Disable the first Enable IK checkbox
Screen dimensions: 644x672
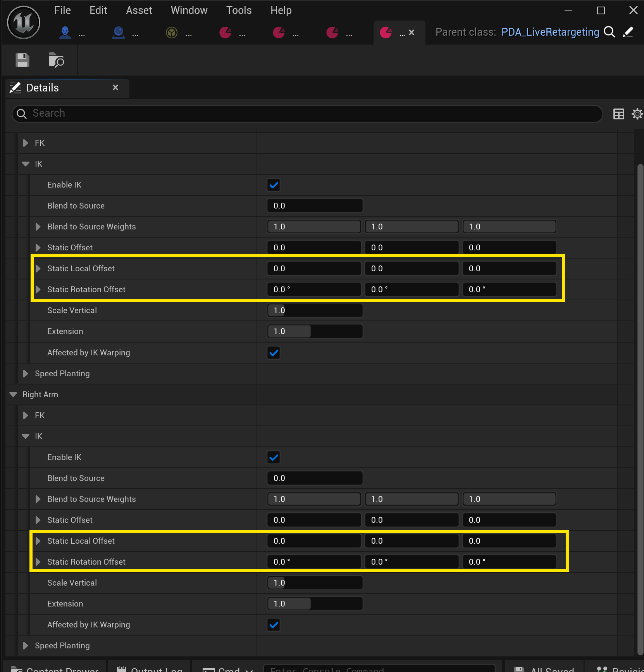pyautogui.click(x=274, y=185)
